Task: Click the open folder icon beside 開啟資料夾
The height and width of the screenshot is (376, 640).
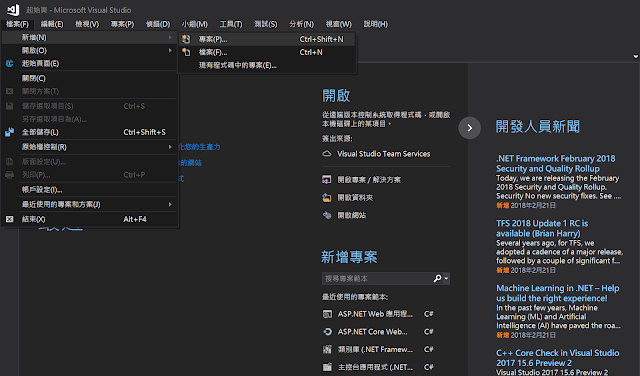Action: point(327,198)
